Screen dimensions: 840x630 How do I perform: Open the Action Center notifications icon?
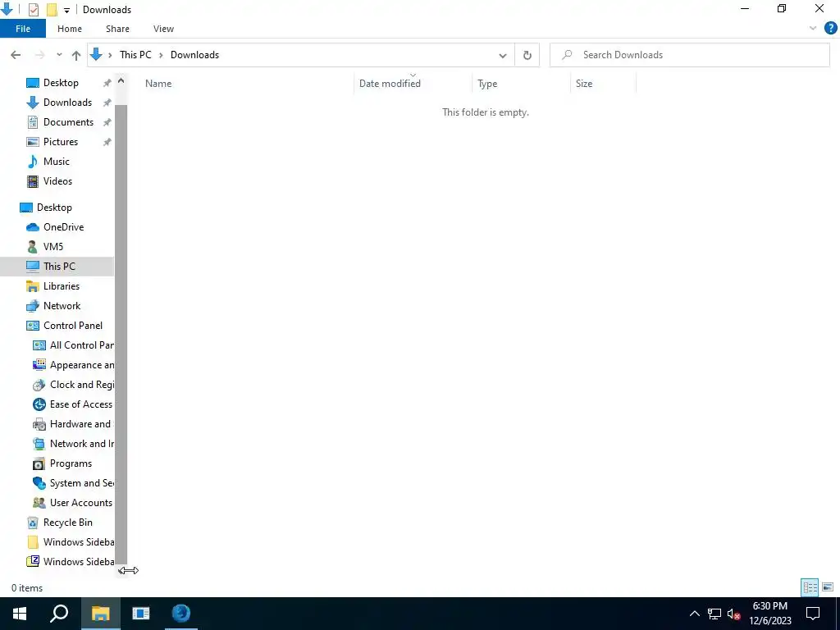[x=813, y=614]
